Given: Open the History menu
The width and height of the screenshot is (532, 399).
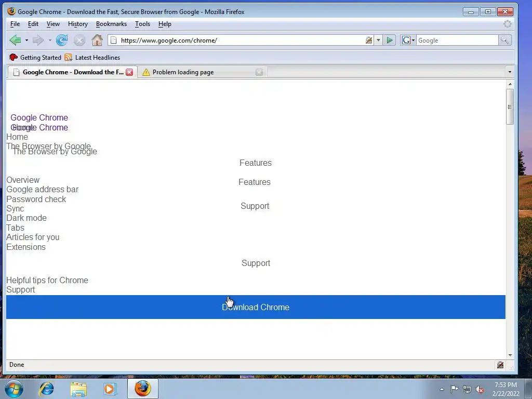Looking at the screenshot, I should (x=78, y=24).
